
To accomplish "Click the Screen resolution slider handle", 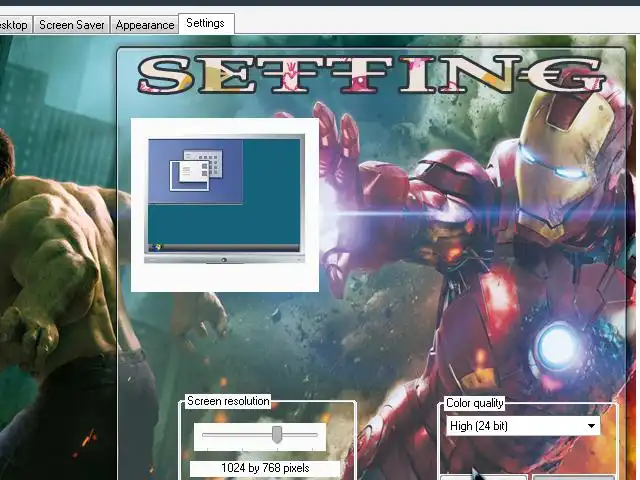I will [x=277, y=434].
